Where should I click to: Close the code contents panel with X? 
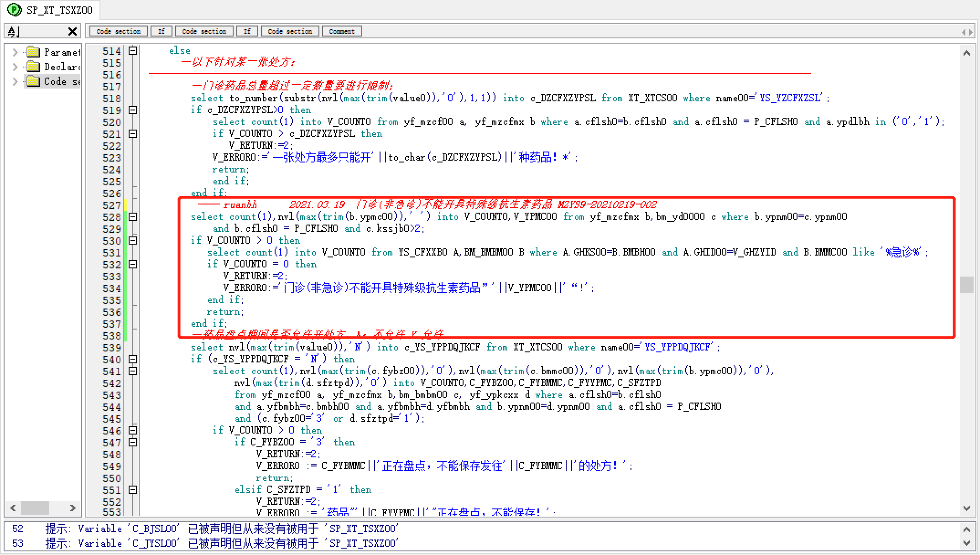point(72,31)
